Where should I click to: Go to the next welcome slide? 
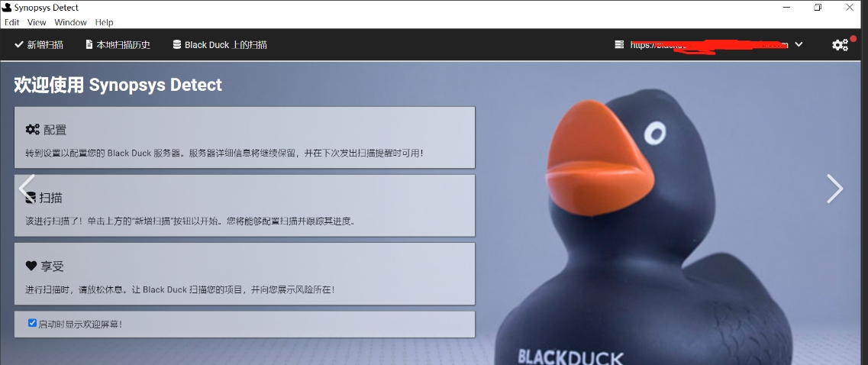834,189
